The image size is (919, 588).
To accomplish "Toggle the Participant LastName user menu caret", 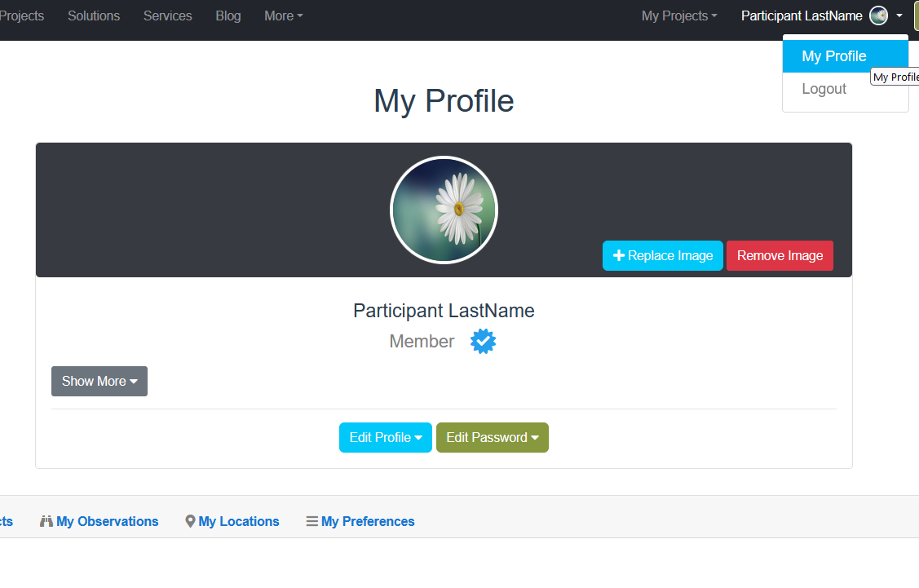I will [x=899, y=15].
